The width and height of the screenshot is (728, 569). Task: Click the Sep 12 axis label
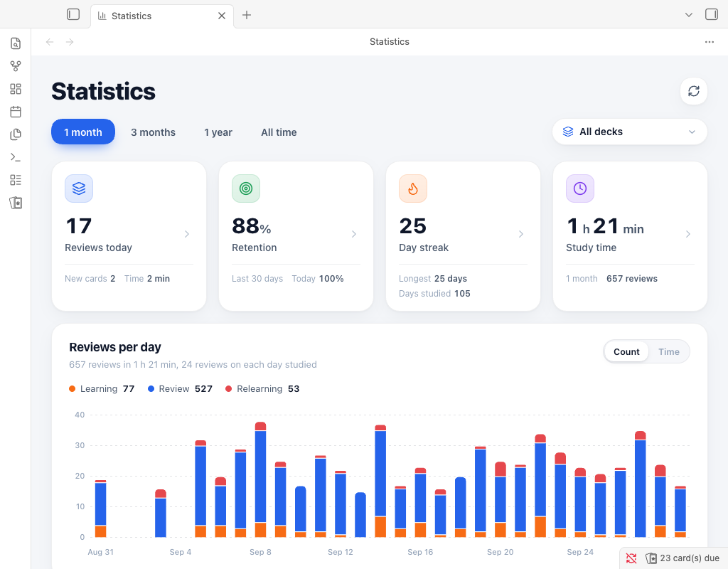[341, 552]
